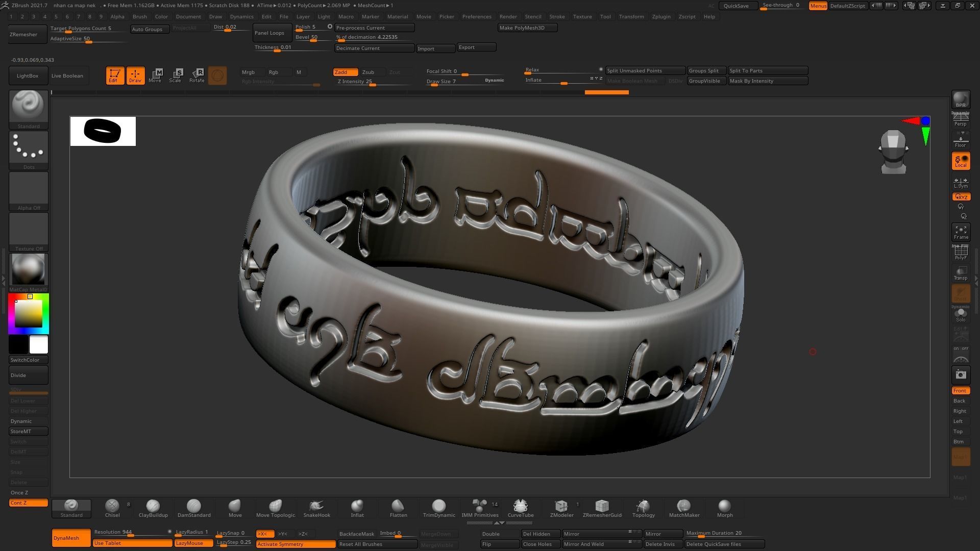Toggle BackfaceMask option
This screenshot has height=551, width=980.
coord(357,534)
